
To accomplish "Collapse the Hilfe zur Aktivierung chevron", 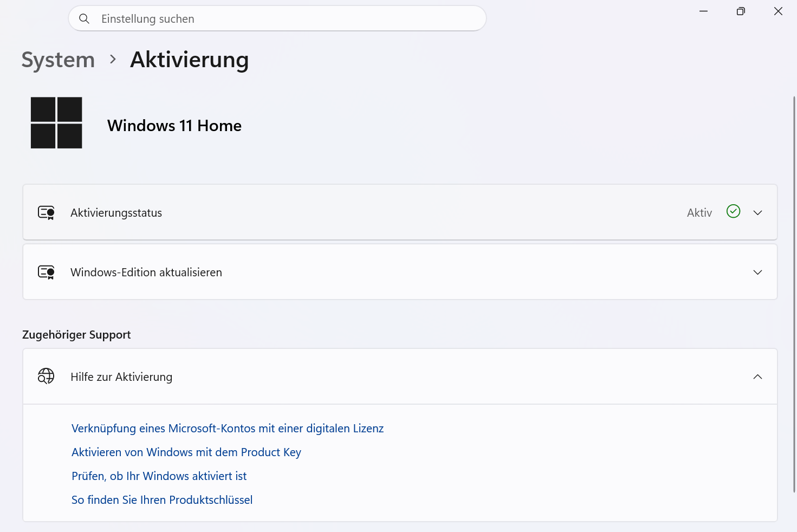I will point(757,377).
